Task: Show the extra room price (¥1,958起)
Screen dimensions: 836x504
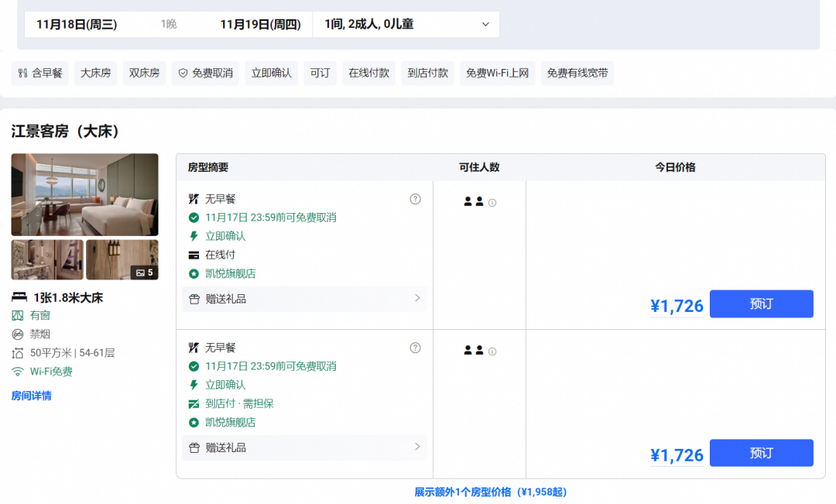Action: tap(491, 492)
